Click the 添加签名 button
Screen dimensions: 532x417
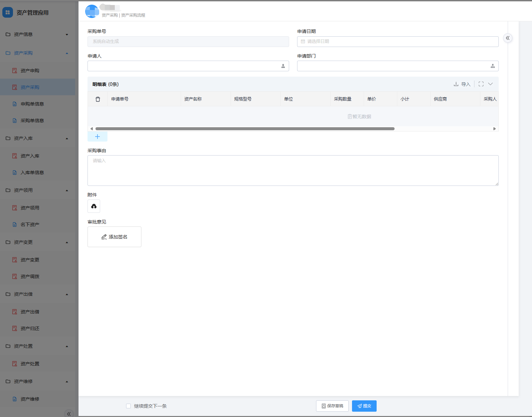114,237
